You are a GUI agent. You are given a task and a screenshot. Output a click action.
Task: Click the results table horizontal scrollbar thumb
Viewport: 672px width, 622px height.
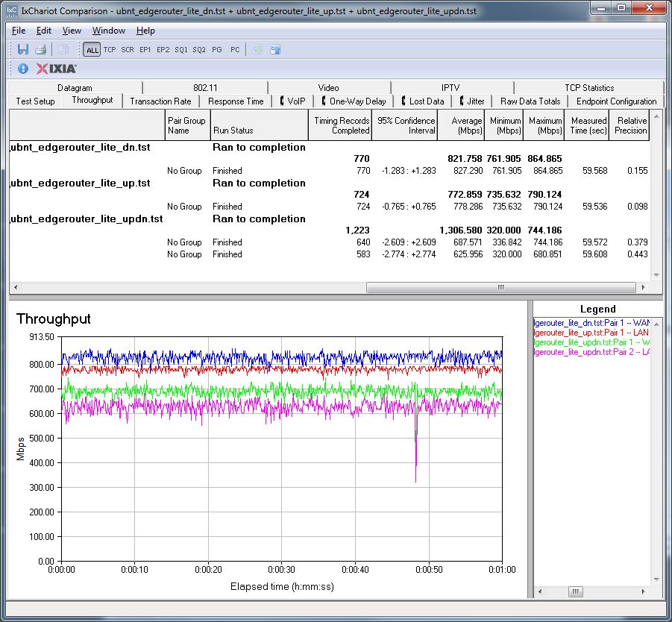click(500, 287)
